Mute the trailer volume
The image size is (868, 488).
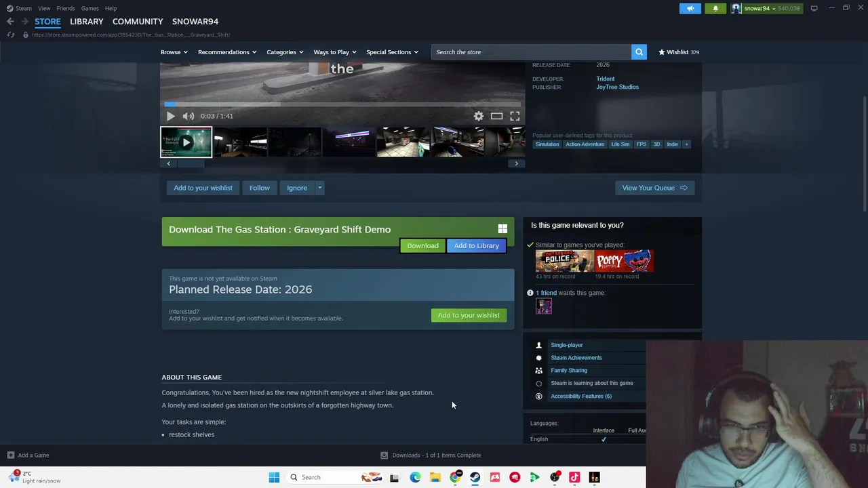pos(188,116)
